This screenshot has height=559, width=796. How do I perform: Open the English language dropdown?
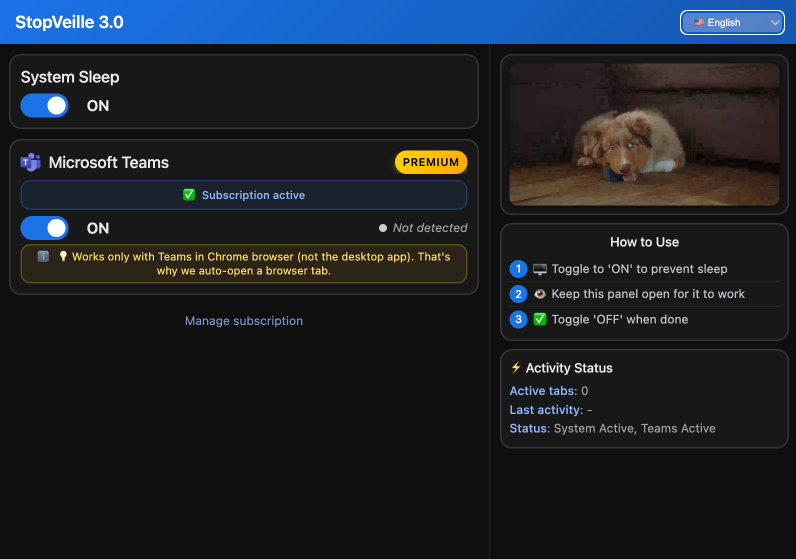tap(732, 22)
